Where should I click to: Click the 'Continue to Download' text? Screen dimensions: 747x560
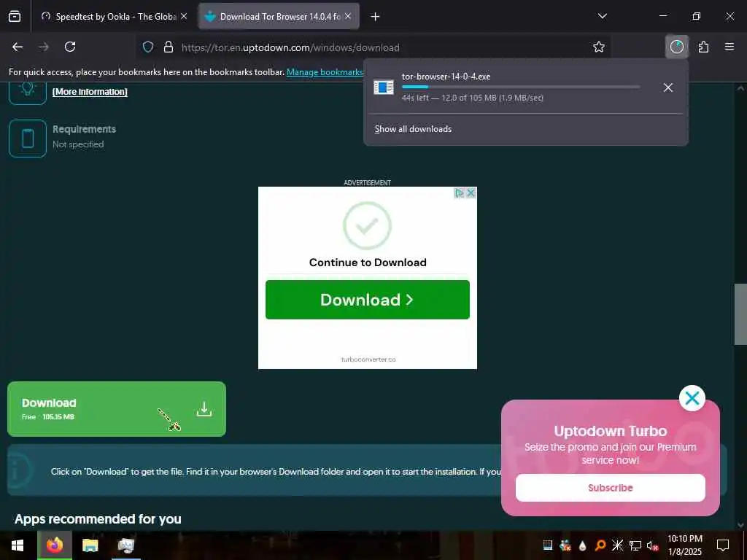[x=368, y=262]
